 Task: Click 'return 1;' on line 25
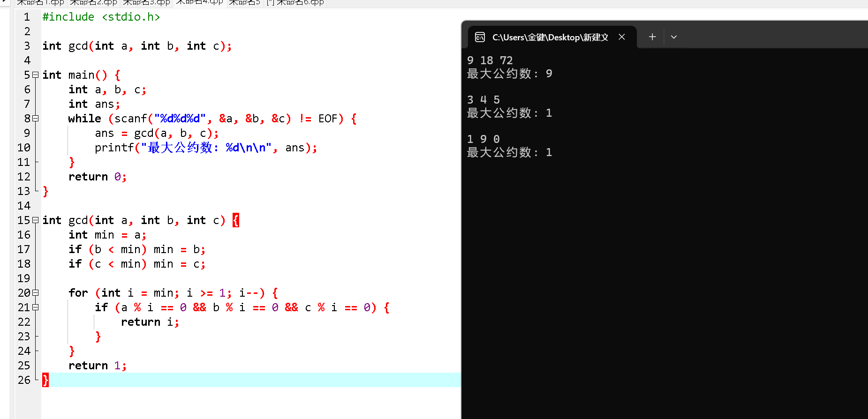click(98, 366)
